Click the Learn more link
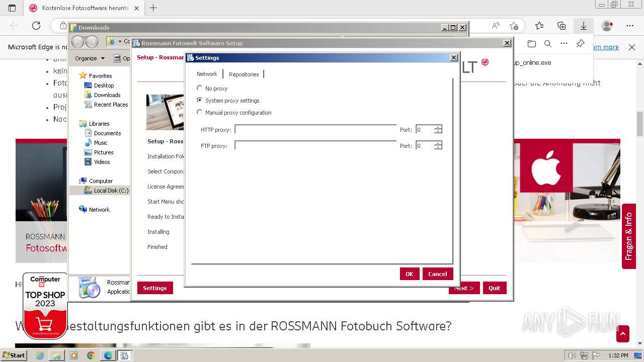The image size is (644, 362). [606, 47]
